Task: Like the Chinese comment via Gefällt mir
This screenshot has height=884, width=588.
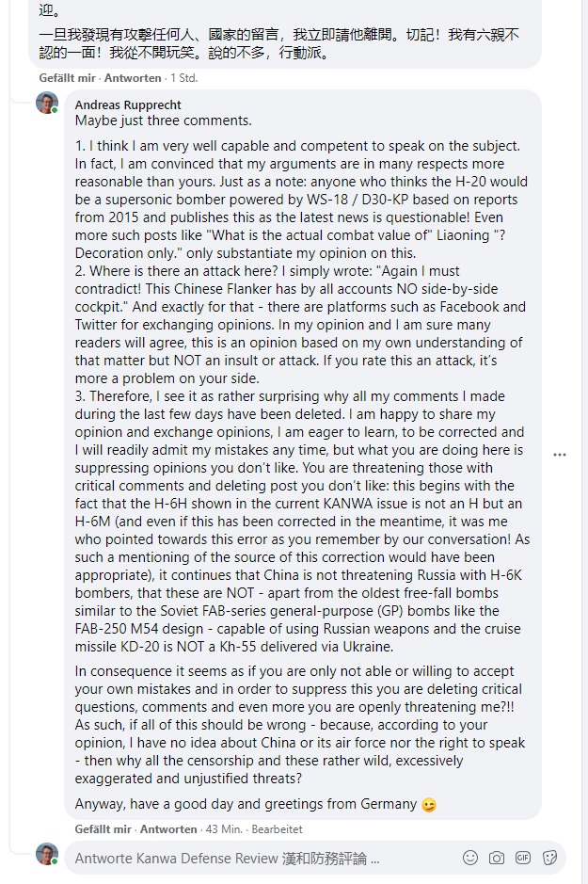Action: coord(67,78)
